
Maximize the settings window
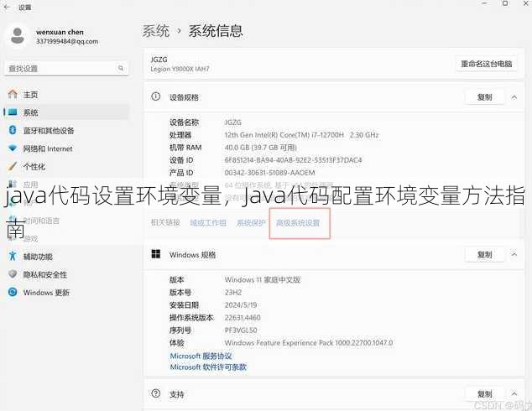[505, 3]
